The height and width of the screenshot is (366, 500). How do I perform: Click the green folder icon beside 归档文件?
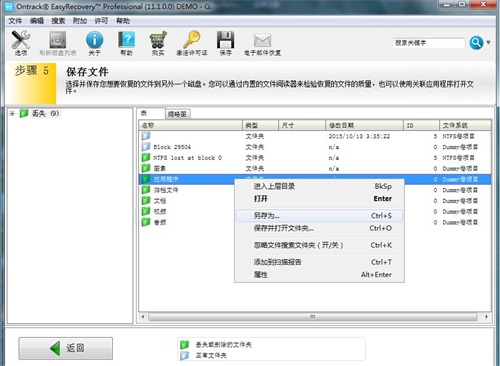pyautogui.click(x=146, y=190)
